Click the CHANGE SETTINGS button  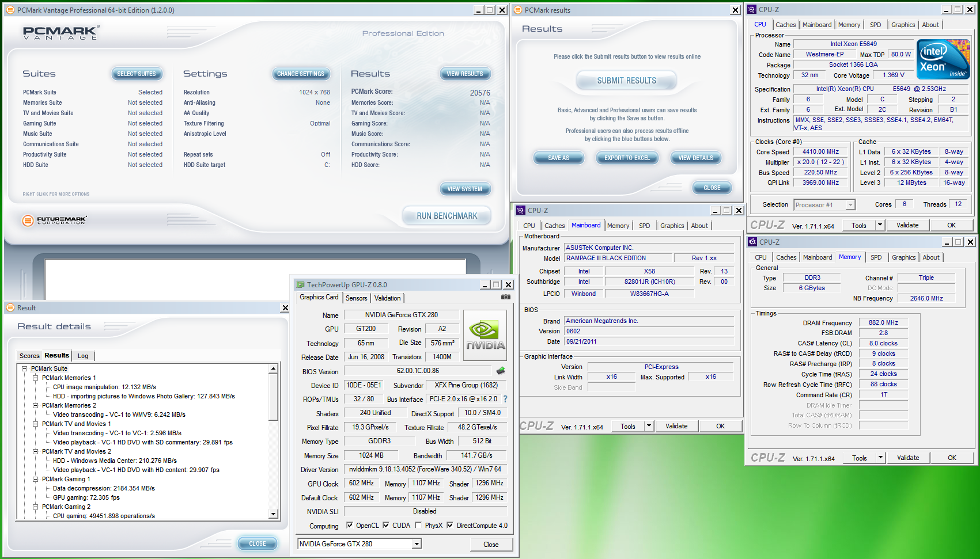(301, 74)
